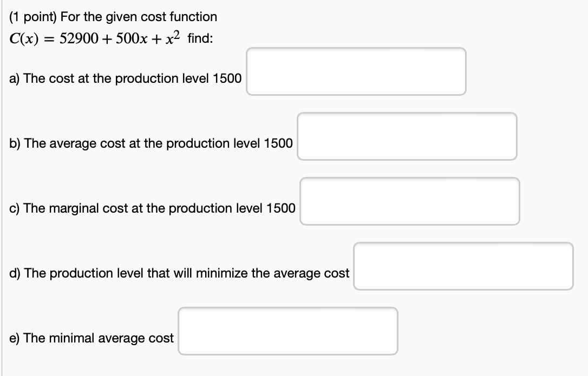The width and height of the screenshot is (588, 376).
Task: Select the marginal cost answer field
Action: tap(409, 201)
